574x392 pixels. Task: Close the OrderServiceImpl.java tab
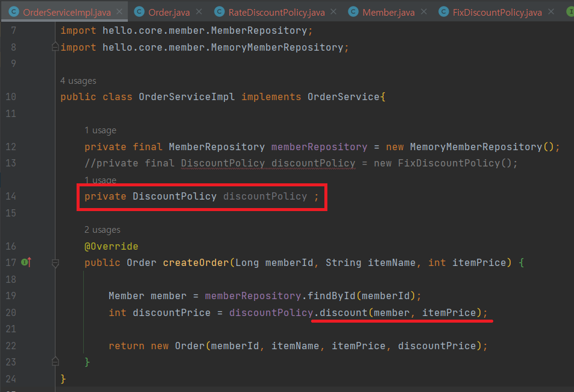point(119,11)
